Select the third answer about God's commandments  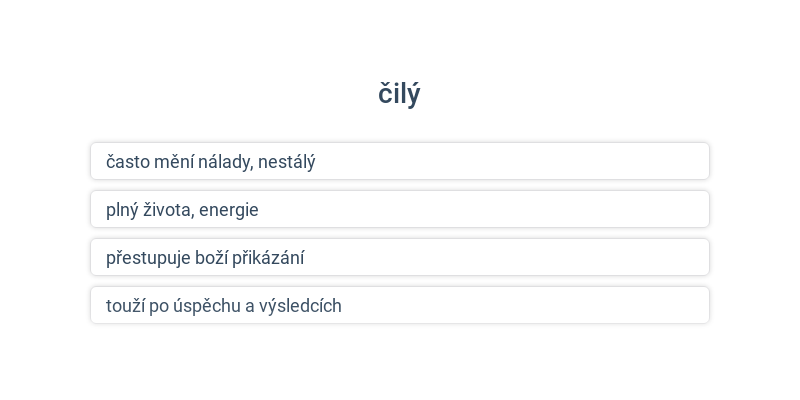click(x=400, y=257)
